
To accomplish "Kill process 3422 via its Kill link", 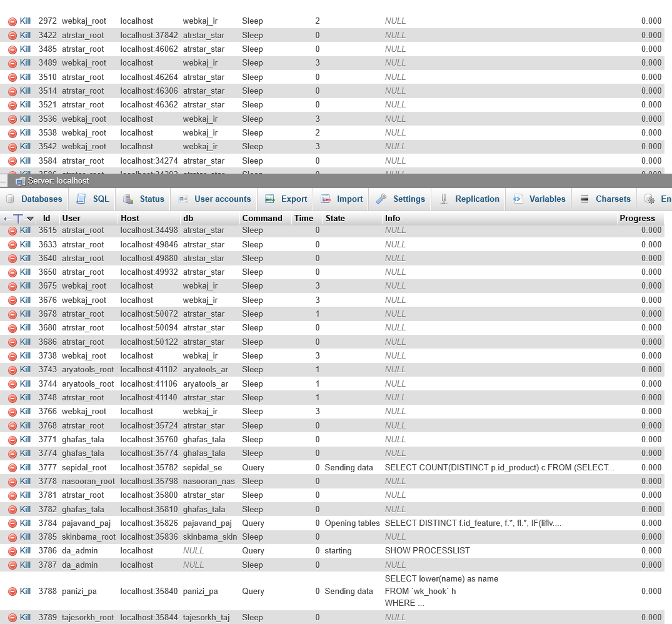I will (x=25, y=35).
